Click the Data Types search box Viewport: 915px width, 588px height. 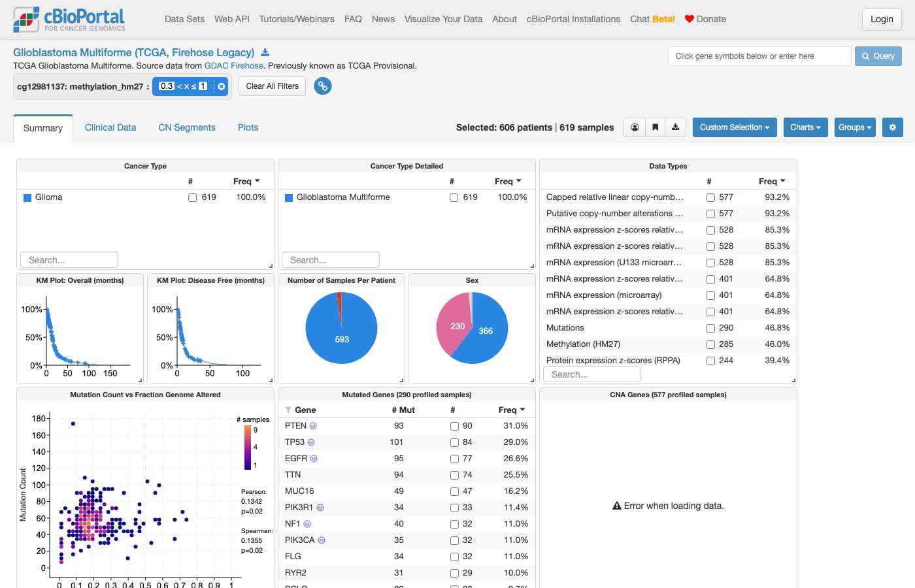point(592,374)
